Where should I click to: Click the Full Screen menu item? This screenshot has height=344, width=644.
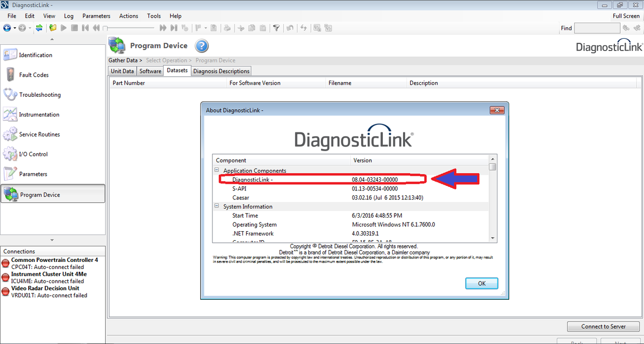coord(626,16)
